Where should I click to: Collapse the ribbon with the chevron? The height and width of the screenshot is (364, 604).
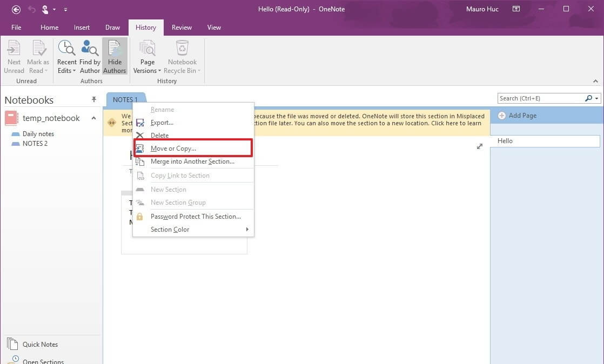click(596, 82)
